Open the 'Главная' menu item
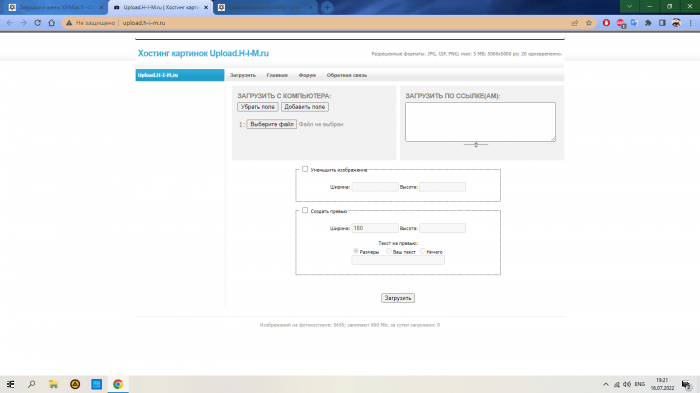This screenshot has width=700, height=393. click(277, 75)
